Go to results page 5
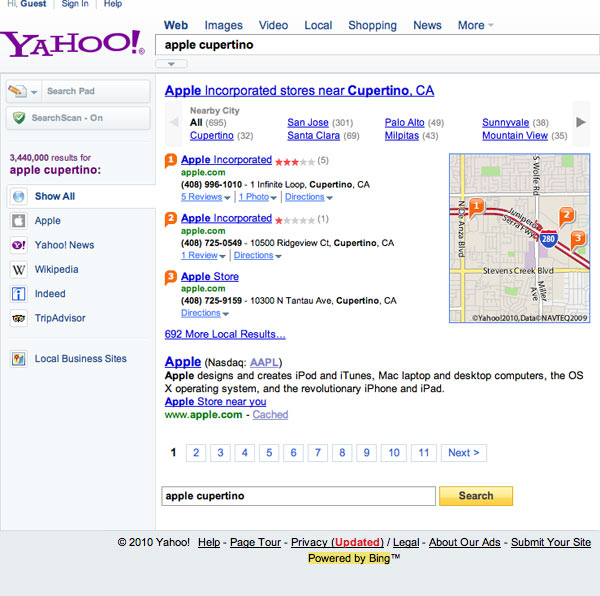This screenshot has width=600, height=596. tap(269, 453)
